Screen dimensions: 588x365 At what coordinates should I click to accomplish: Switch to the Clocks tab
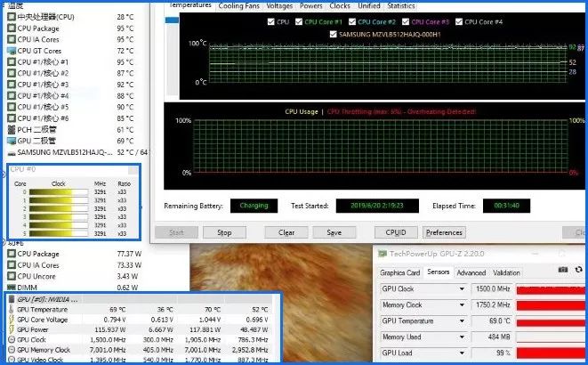[x=340, y=6]
